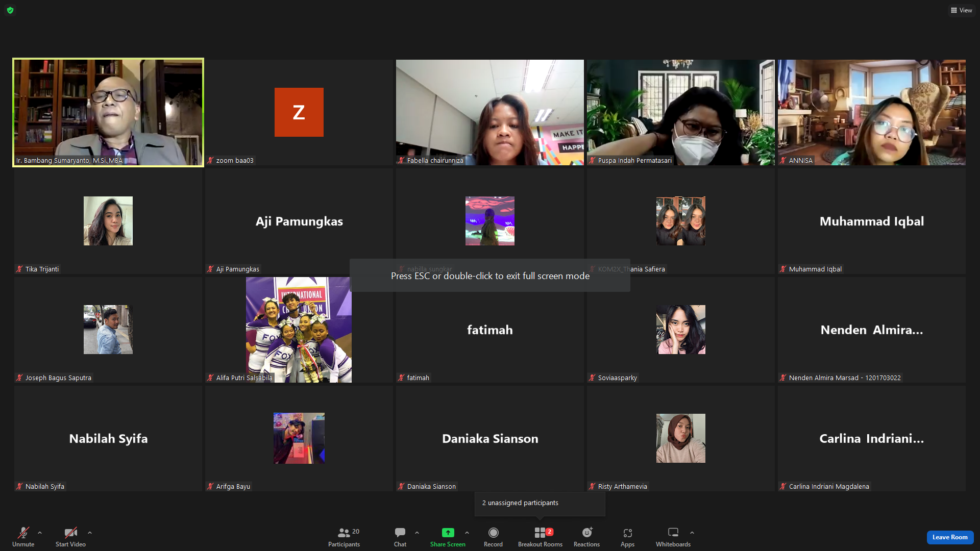Click the muted mic icon beside Alifa Putri Salsabila
The width and height of the screenshot is (980, 551).
[x=210, y=378]
